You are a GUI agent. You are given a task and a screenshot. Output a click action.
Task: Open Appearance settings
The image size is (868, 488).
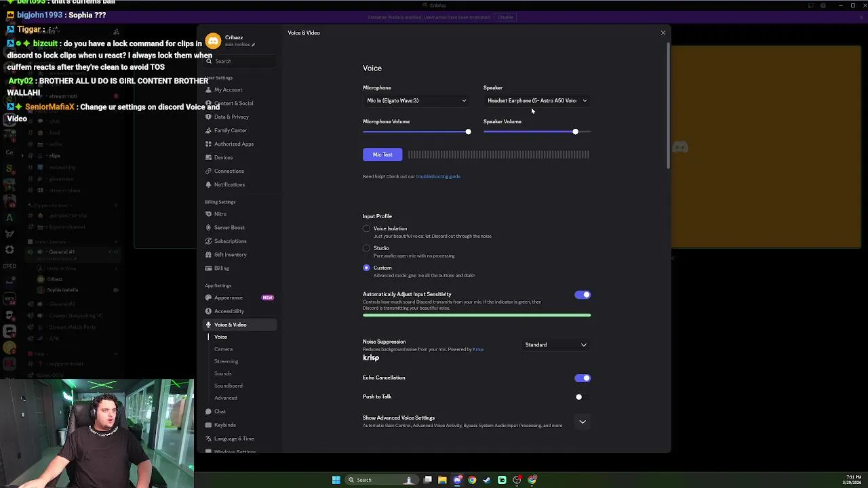click(x=239, y=298)
